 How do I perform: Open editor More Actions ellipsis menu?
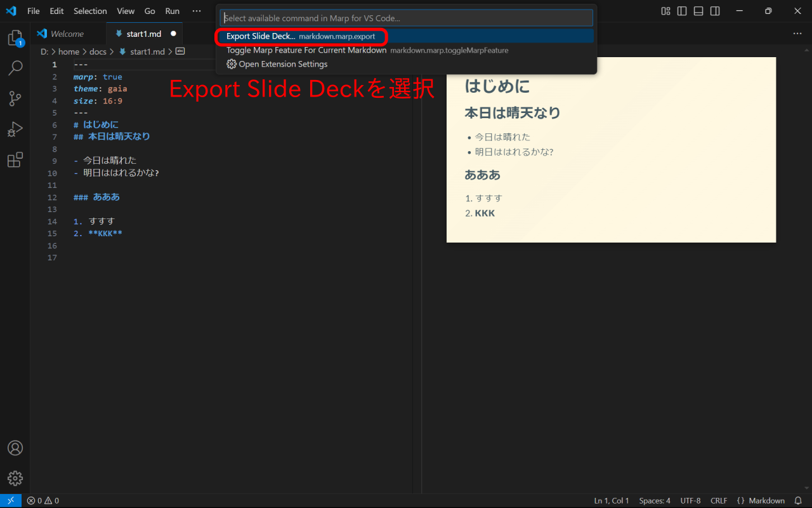coord(797,34)
